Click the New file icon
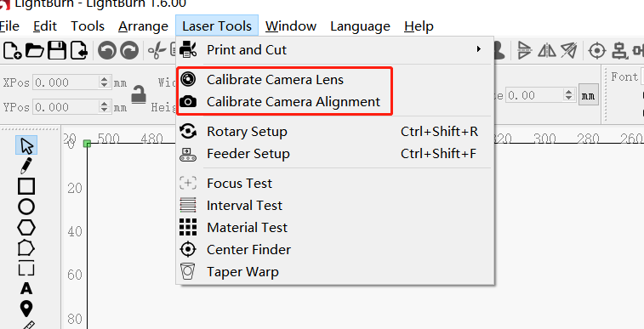 pos(13,51)
